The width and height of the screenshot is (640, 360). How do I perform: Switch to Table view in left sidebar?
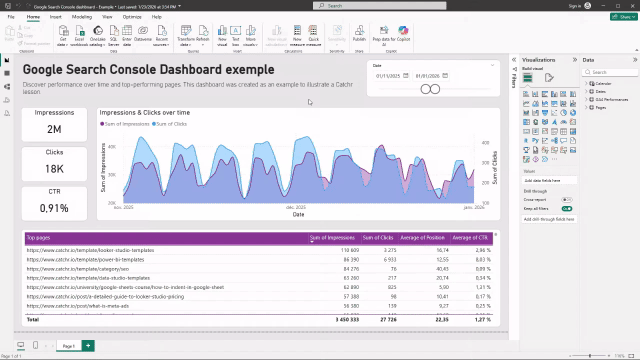tap(7, 73)
